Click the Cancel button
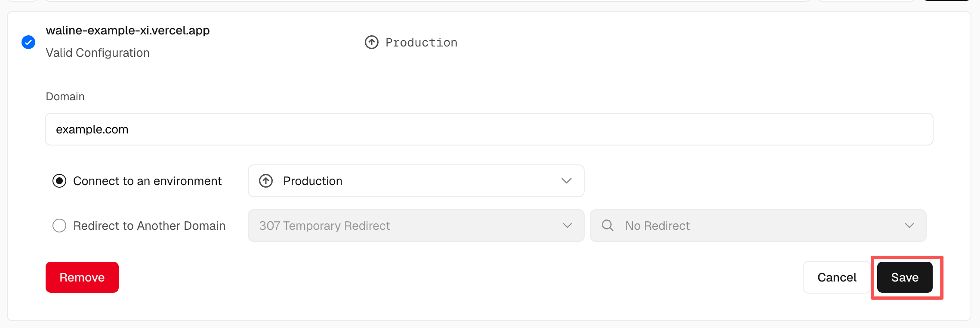 point(837,277)
